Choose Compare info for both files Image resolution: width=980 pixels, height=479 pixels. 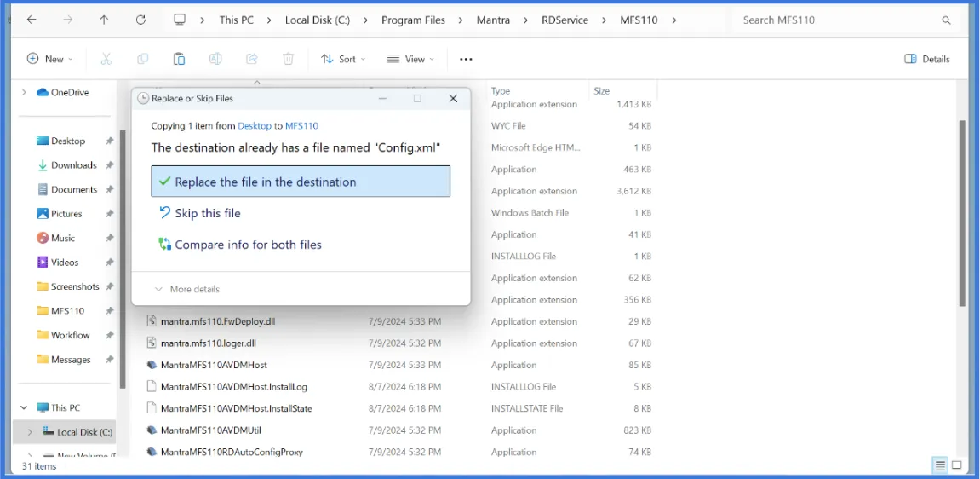(300, 245)
